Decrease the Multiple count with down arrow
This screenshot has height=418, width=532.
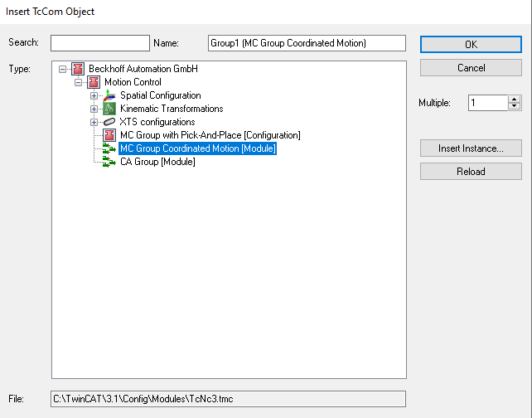[x=515, y=106]
